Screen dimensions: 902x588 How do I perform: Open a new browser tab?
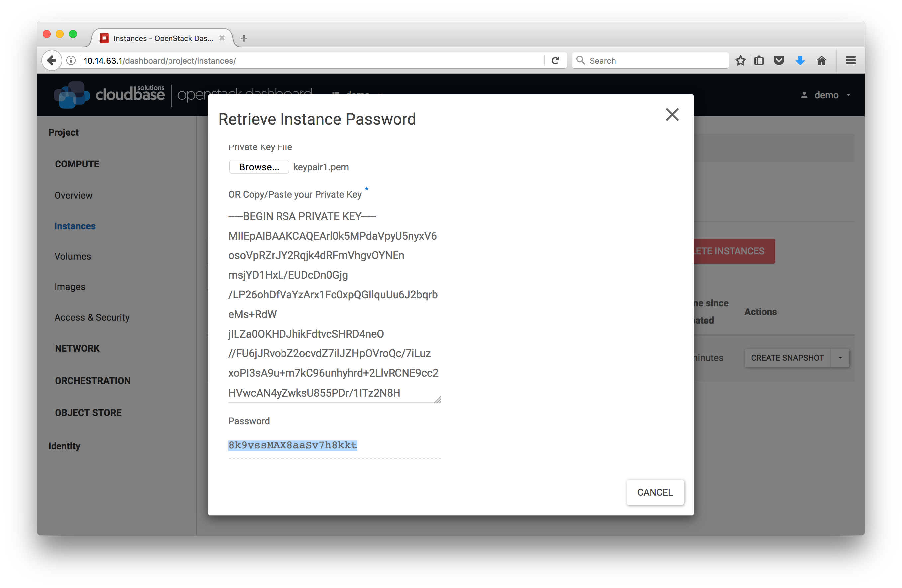244,38
